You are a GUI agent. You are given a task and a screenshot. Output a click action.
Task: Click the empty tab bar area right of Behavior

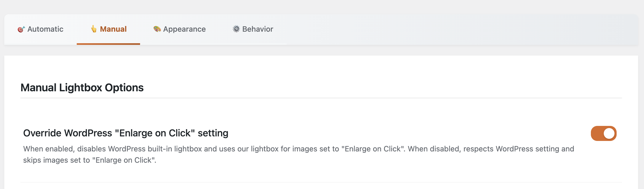click(456, 29)
